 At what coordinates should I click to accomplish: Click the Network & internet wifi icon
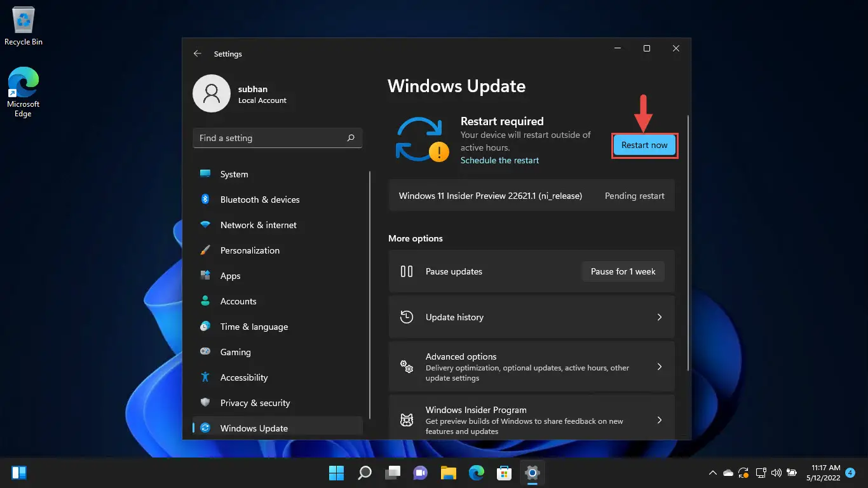pos(205,225)
